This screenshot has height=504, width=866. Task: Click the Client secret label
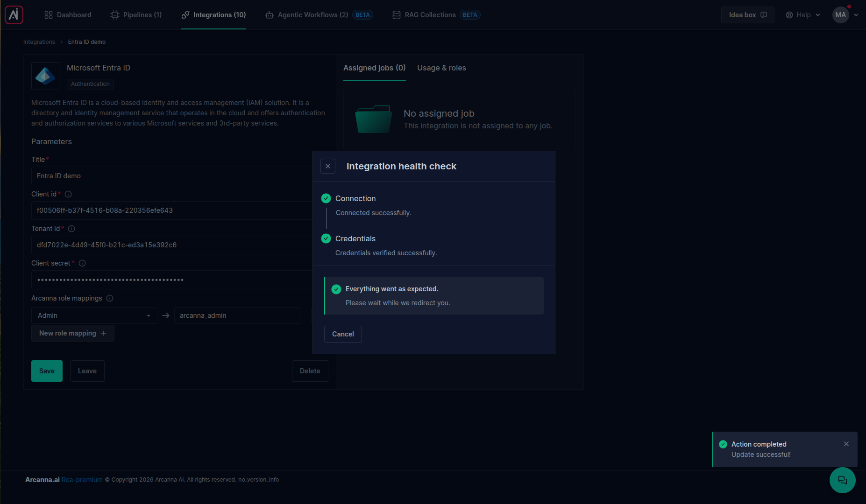tap(50, 263)
